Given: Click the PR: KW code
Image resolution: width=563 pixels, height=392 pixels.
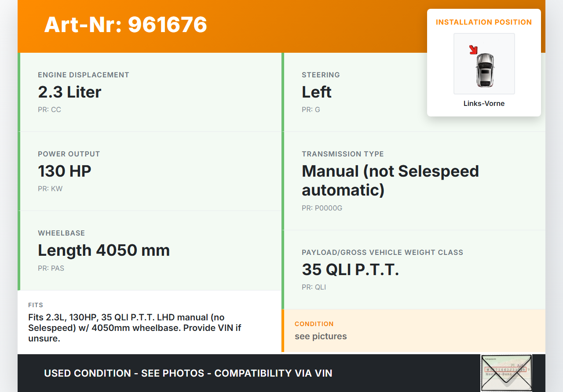Looking at the screenshot, I should tap(50, 189).
